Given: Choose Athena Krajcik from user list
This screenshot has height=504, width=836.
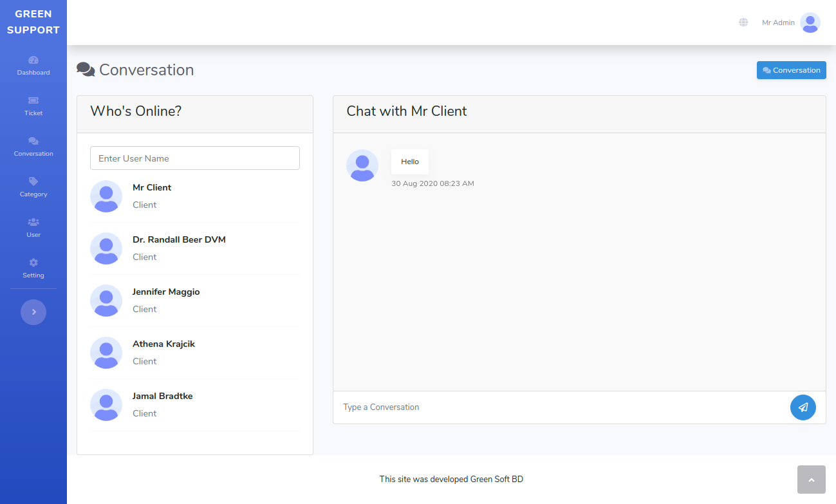Looking at the screenshot, I should pos(163,344).
